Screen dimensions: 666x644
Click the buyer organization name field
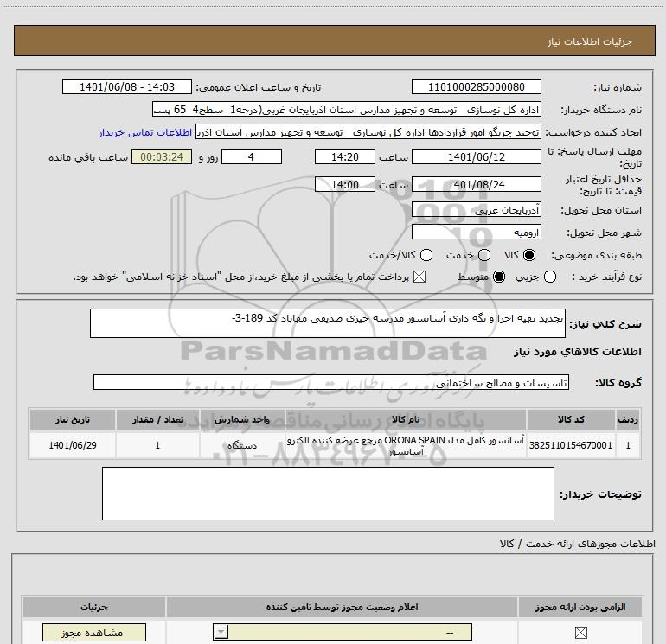click(347, 110)
